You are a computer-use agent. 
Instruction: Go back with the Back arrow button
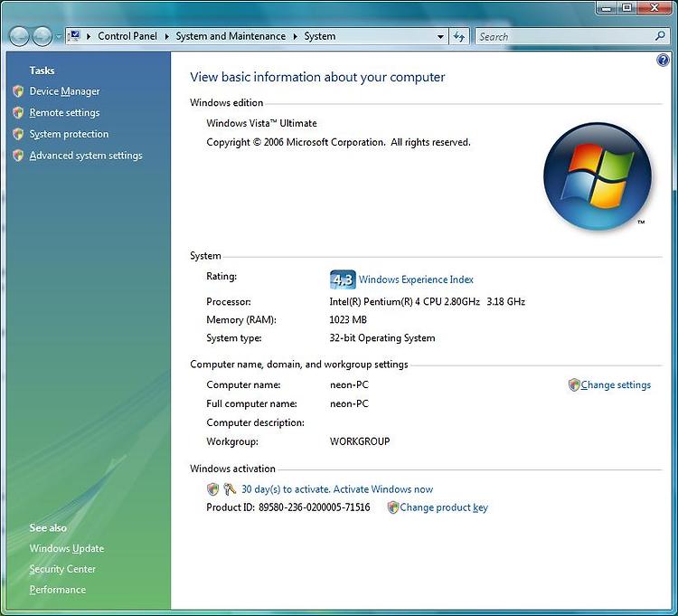click(19, 37)
